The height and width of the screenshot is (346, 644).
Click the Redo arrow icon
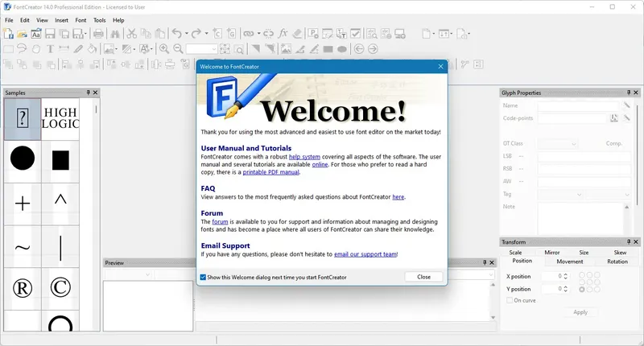(x=196, y=34)
